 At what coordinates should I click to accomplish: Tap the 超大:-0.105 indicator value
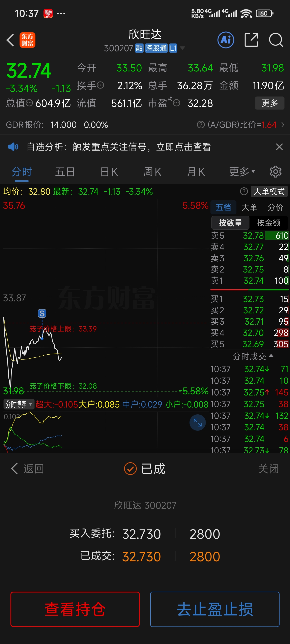(x=57, y=404)
